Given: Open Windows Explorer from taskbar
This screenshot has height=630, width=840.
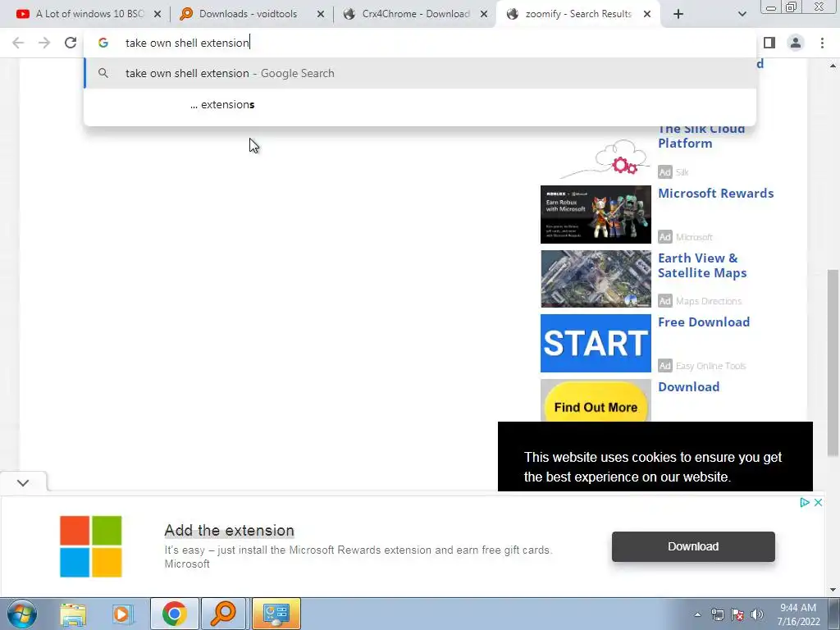Looking at the screenshot, I should click(73, 614).
